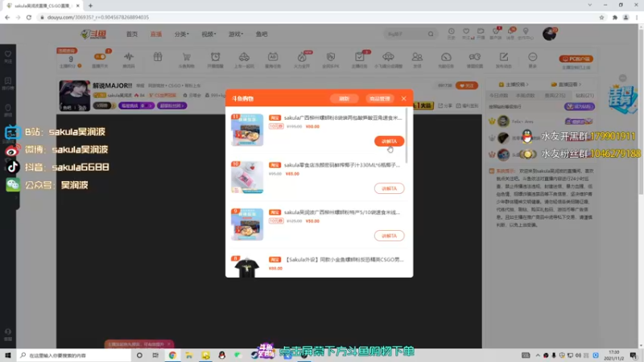Image resolution: width=644 pixels, height=362 pixels.
Task: Click the PC客户端 download button
Action: click(576, 59)
